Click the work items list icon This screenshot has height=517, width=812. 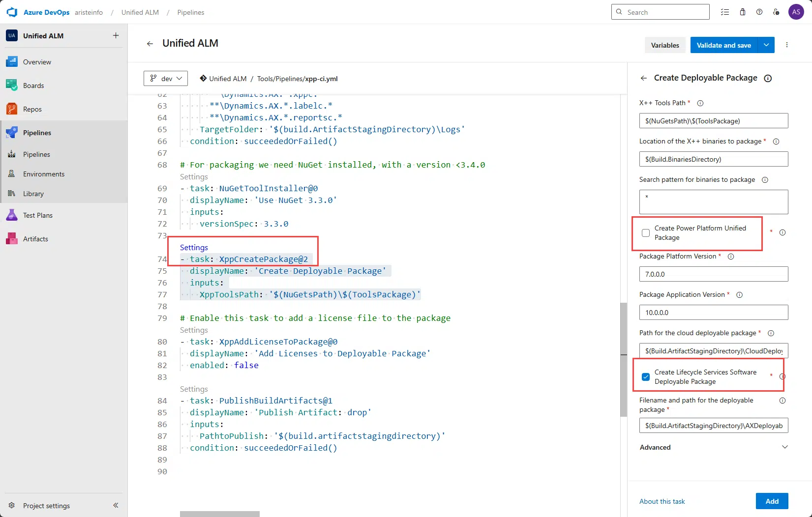point(725,12)
